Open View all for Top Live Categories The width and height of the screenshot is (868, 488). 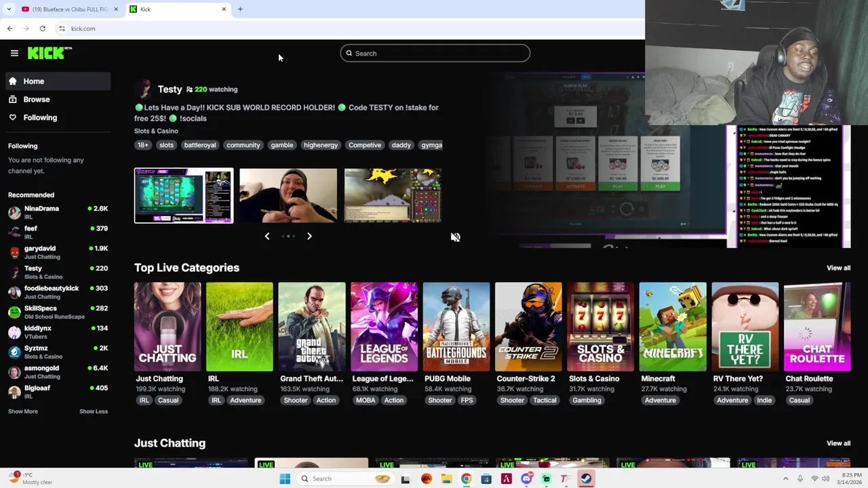pyautogui.click(x=838, y=268)
